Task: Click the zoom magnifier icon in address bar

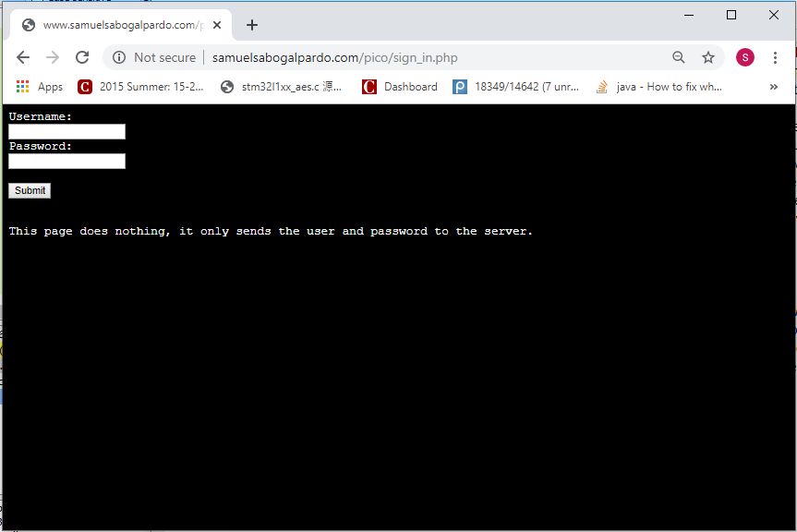Action: pos(679,57)
